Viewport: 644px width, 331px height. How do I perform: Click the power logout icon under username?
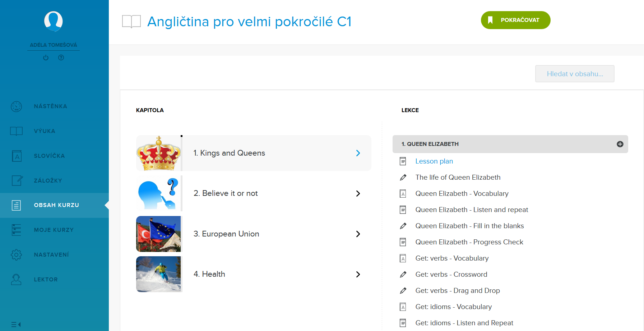(x=46, y=58)
